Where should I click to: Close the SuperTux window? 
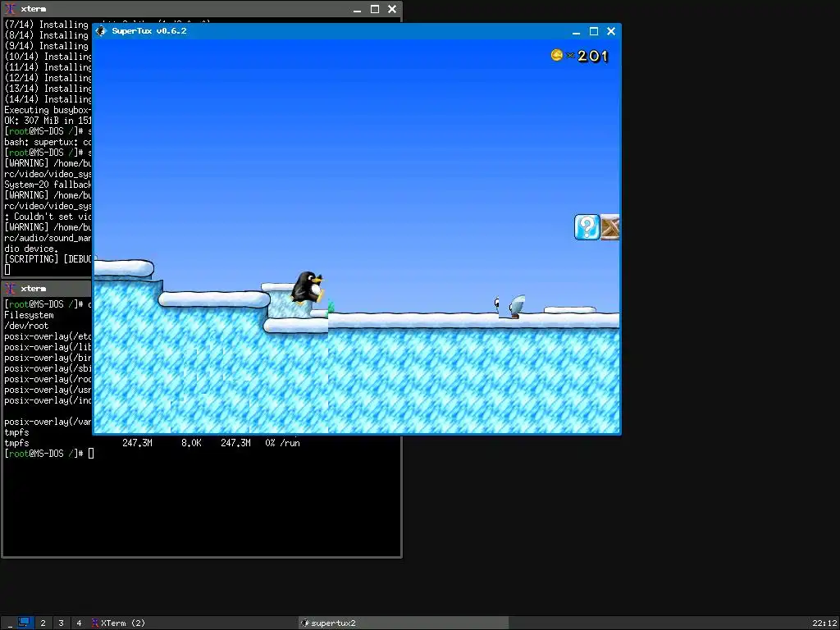[610, 32]
